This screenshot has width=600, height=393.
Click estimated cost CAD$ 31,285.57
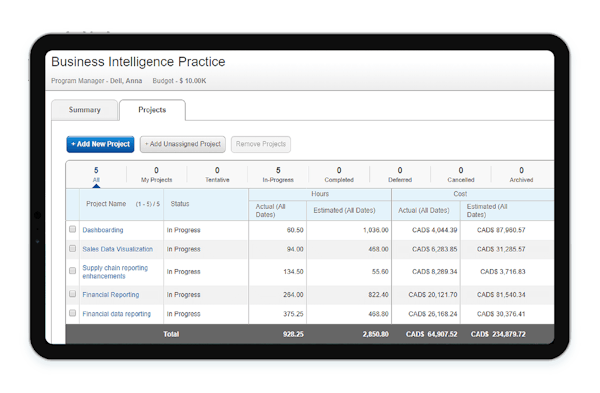tap(501, 249)
